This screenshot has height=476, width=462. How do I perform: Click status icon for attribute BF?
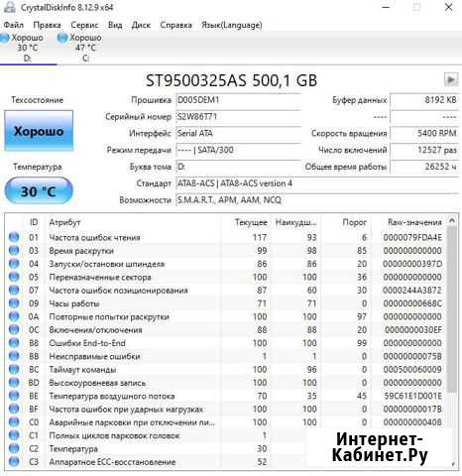[14, 409]
